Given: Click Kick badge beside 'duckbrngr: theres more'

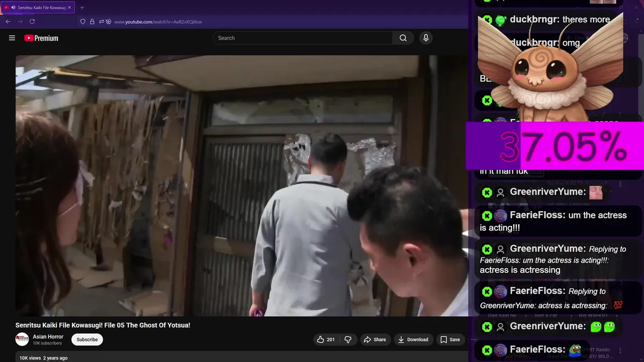Looking at the screenshot, I should point(487,20).
